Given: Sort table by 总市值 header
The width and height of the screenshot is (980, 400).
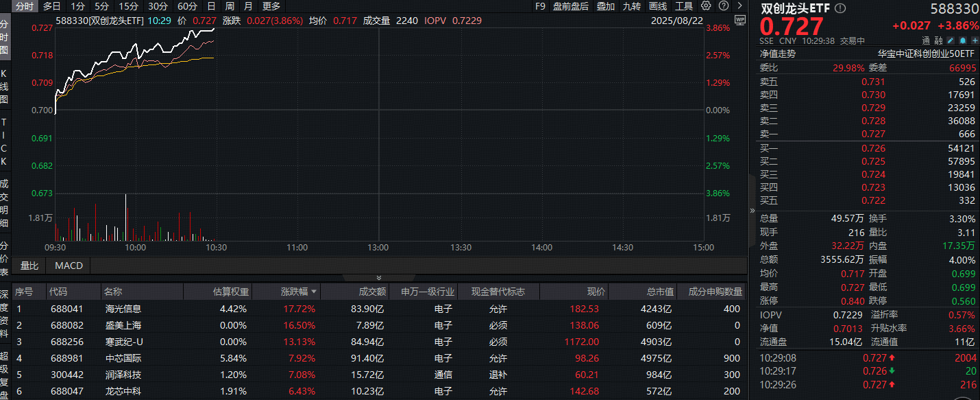Looking at the screenshot, I should (660, 292).
